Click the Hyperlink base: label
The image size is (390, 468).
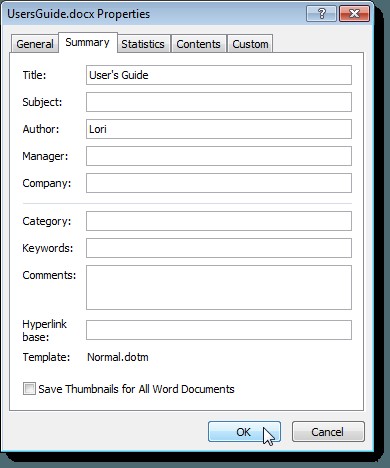tap(44, 330)
